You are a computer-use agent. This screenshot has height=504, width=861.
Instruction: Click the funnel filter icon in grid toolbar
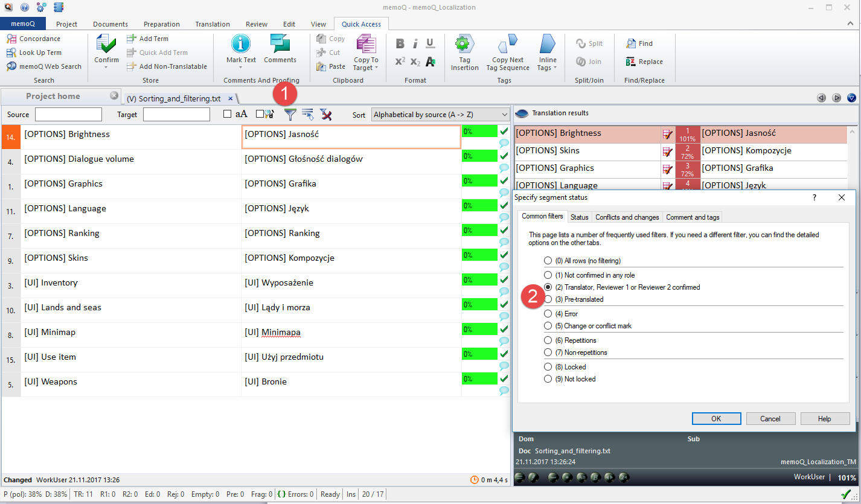pyautogui.click(x=290, y=114)
